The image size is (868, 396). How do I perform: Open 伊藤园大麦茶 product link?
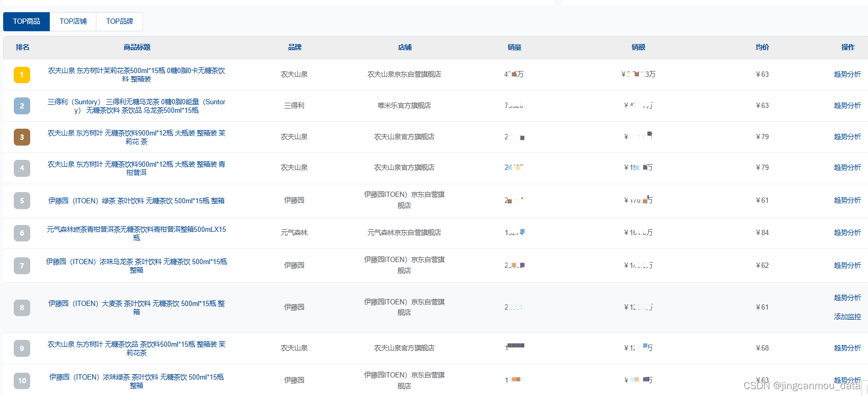pyautogui.click(x=137, y=308)
